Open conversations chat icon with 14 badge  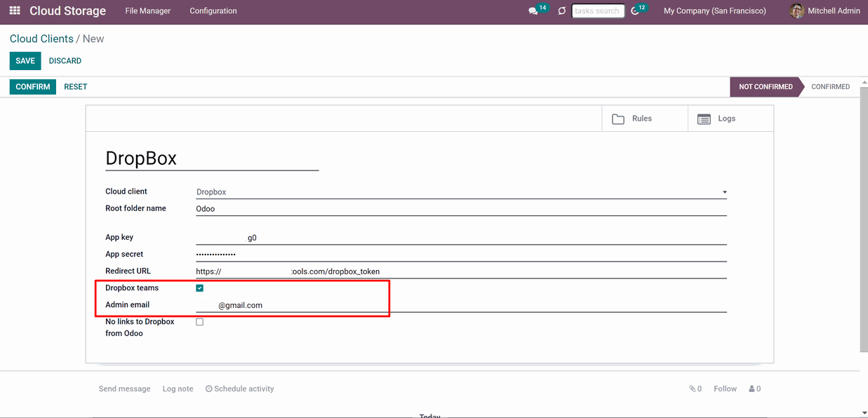click(x=533, y=11)
